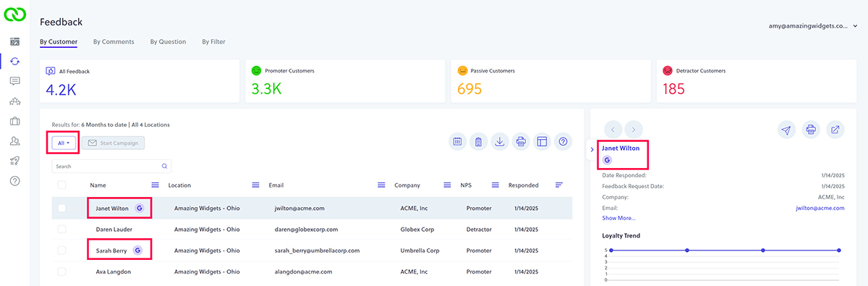
Task: Open the Responded column sort menu
Action: click(559, 185)
